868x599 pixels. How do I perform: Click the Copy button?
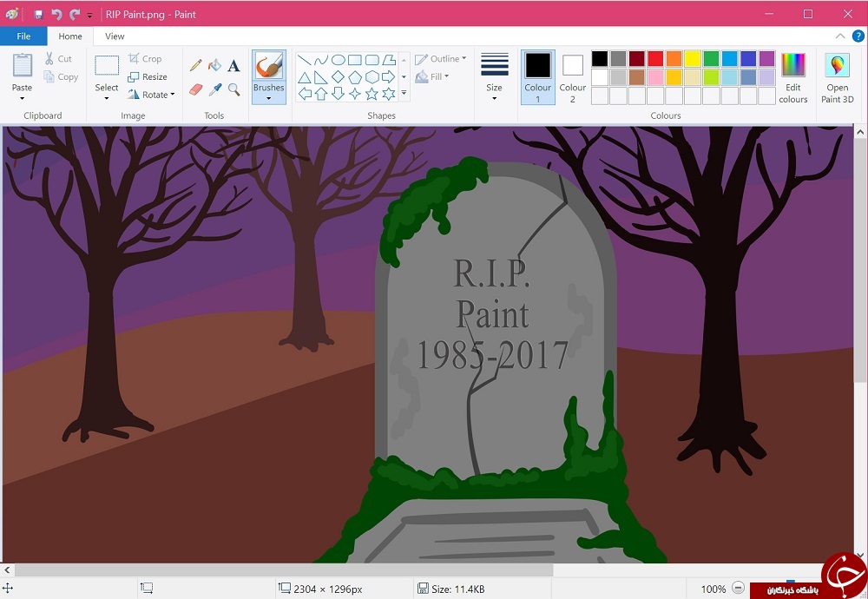(x=61, y=77)
